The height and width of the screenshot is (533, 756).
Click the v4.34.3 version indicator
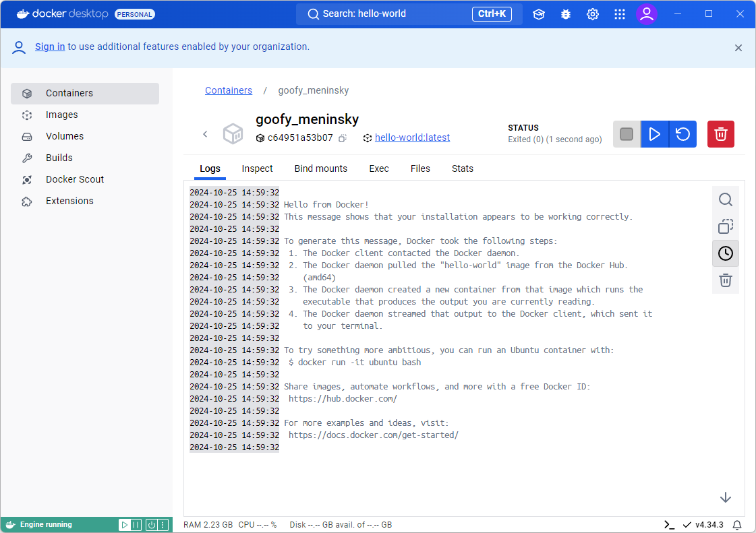point(704,525)
